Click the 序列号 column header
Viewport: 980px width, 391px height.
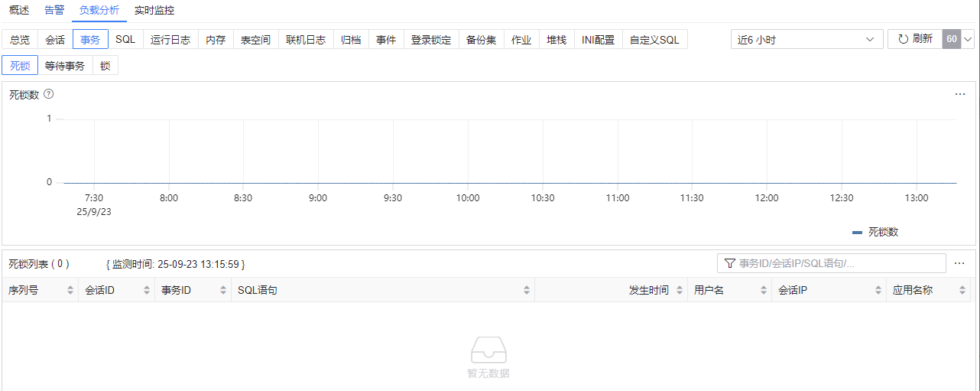(x=40, y=291)
